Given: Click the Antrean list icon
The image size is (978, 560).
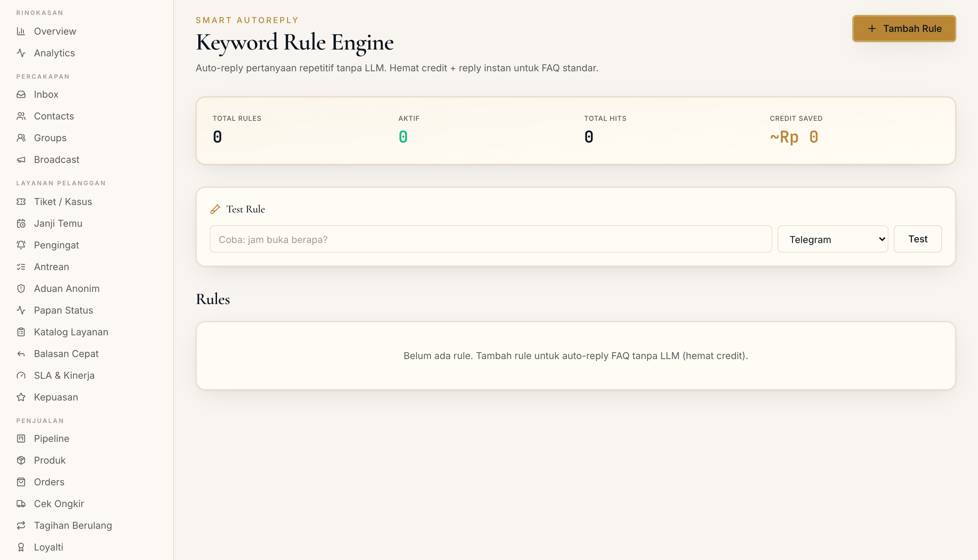Looking at the screenshot, I should (21, 267).
